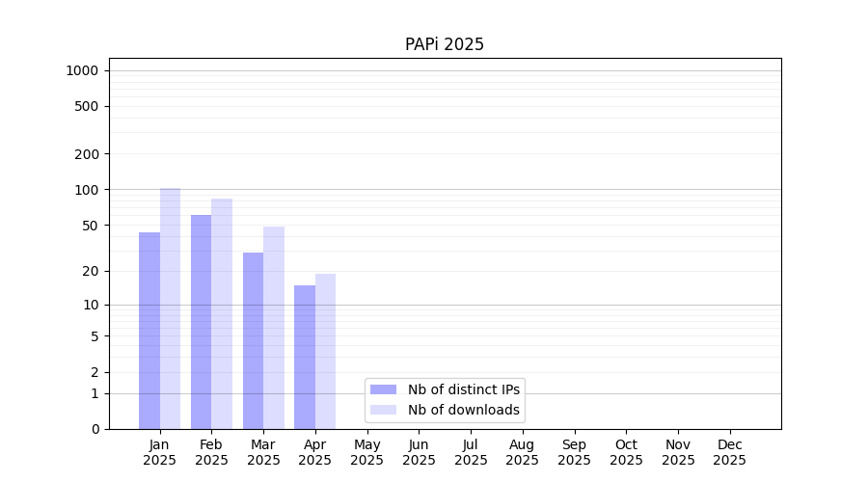
Task: Click the 'Nb of downloads' legend label
Action: [463, 410]
